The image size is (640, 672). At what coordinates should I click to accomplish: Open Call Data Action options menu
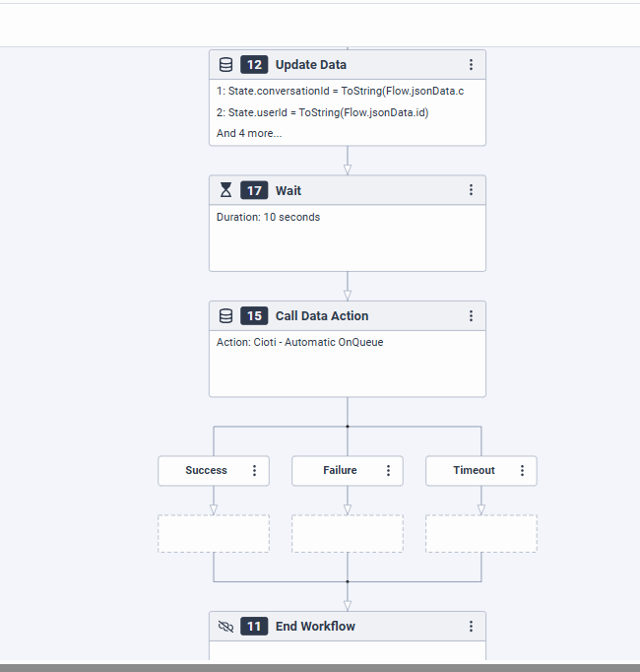pyautogui.click(x=471, y=316)
